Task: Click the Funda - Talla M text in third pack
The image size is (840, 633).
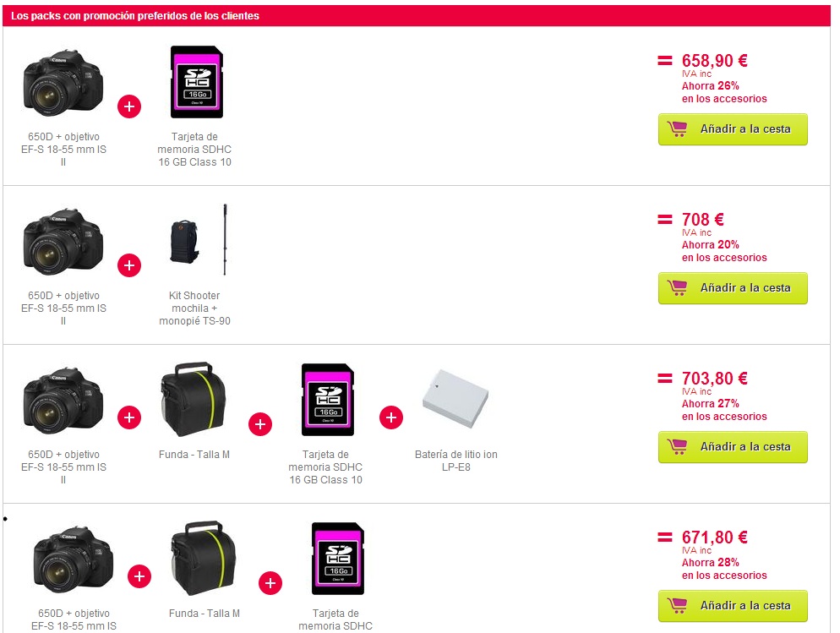Action: point(194,455)
